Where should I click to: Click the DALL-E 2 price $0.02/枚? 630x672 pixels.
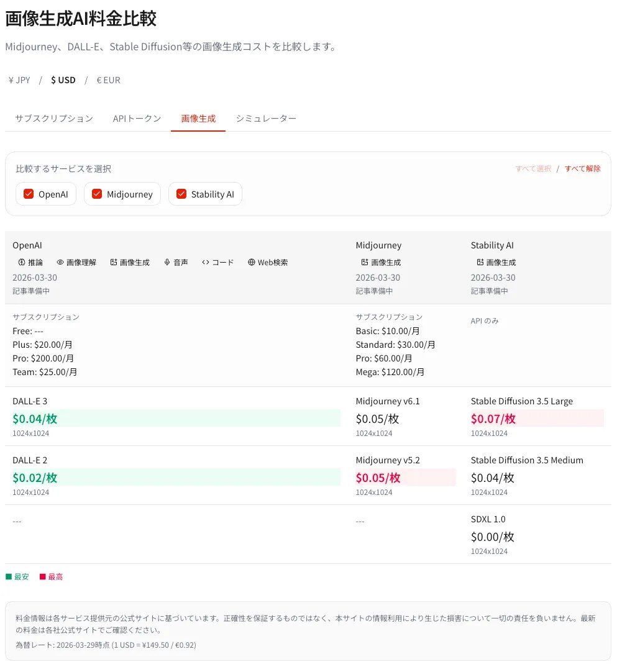pos(35,478)
